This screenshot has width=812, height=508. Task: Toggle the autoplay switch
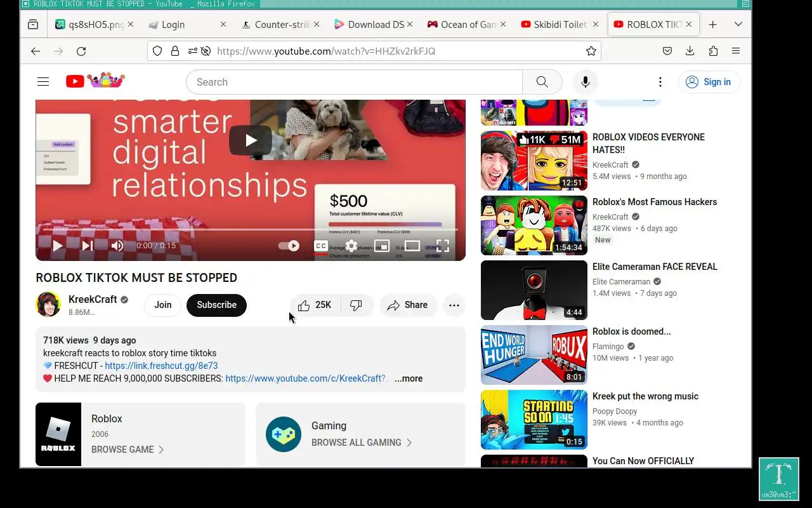pyautogui.click(x=289, y=246)
